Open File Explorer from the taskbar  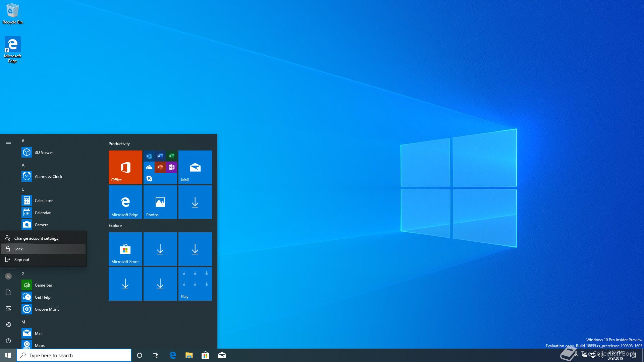pyautogui.click(x=189, y=355)
